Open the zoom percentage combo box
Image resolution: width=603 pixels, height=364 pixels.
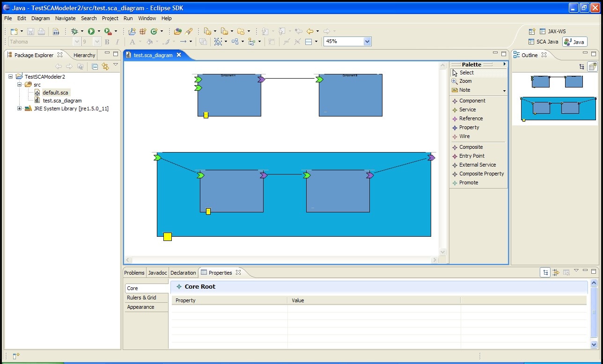[x=367, y=41]
